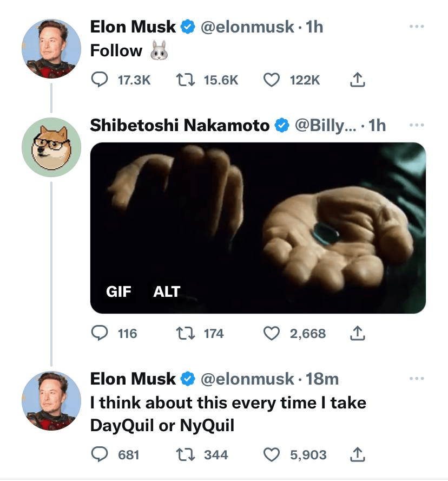The height and width of the screenshot is (481, 448).
Task: Open more options on first tweet
Action: pos(417,27)
